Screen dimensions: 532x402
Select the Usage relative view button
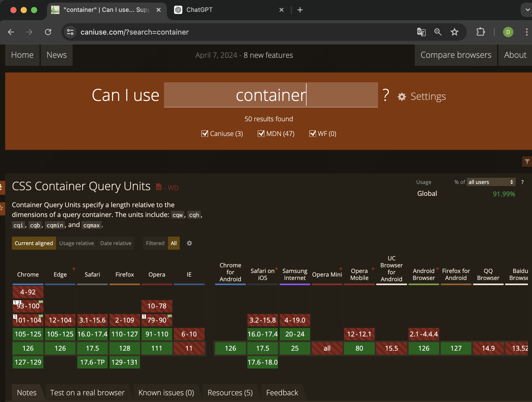[76, 243]
